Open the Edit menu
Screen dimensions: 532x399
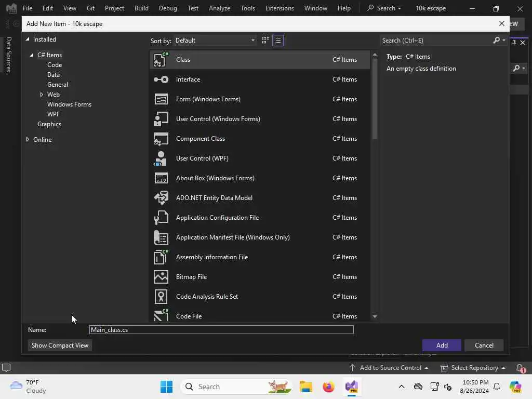coord(47,8)
